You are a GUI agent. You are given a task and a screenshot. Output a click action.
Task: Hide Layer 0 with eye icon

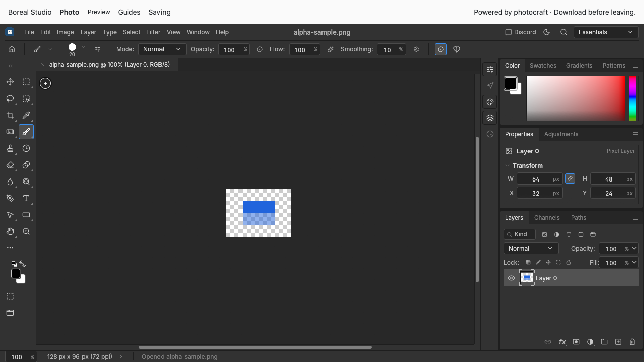511,278
